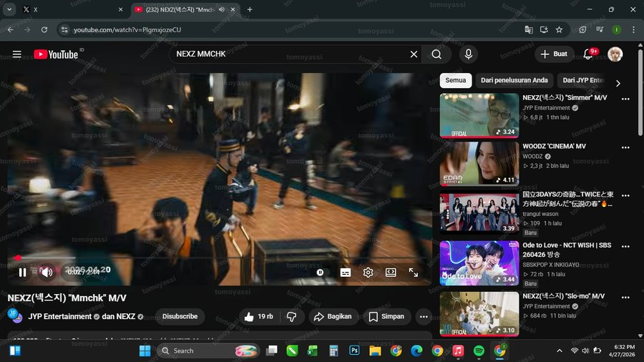Image resolution: width=644 pixels, height=362 pixels.
Task: Open more actions beside the Simpan button
Action: pyautogui.click(x=424, y=316)
